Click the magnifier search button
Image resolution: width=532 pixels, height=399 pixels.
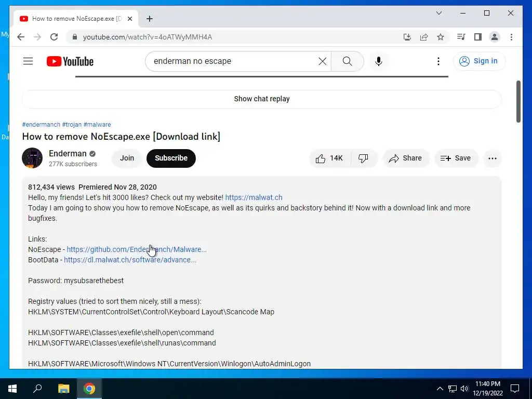coord(347,61)
